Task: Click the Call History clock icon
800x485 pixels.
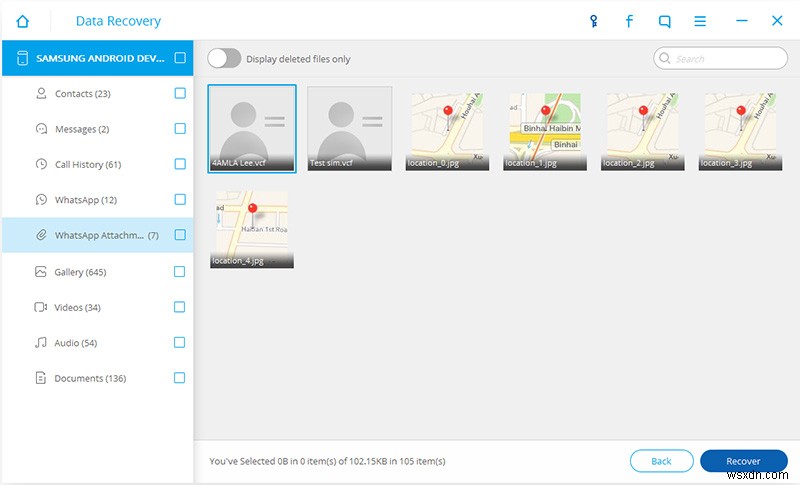Action: [x=41, y=164]
